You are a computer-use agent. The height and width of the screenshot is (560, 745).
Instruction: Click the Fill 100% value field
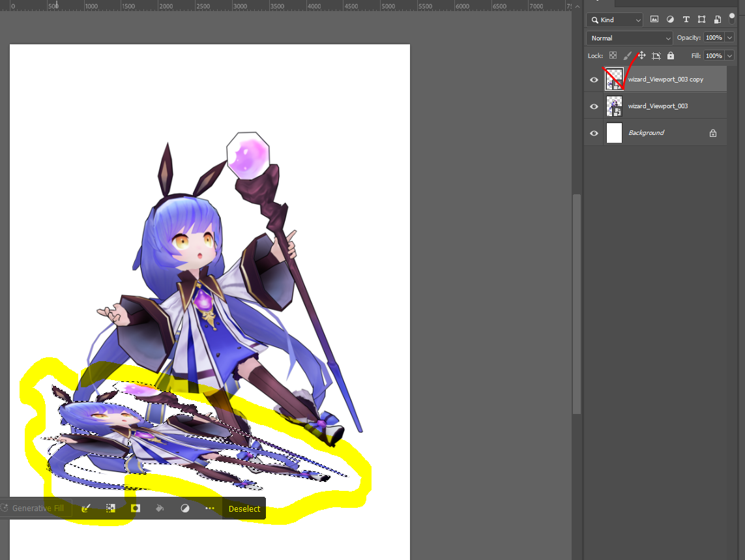click(x=714, y=55)
